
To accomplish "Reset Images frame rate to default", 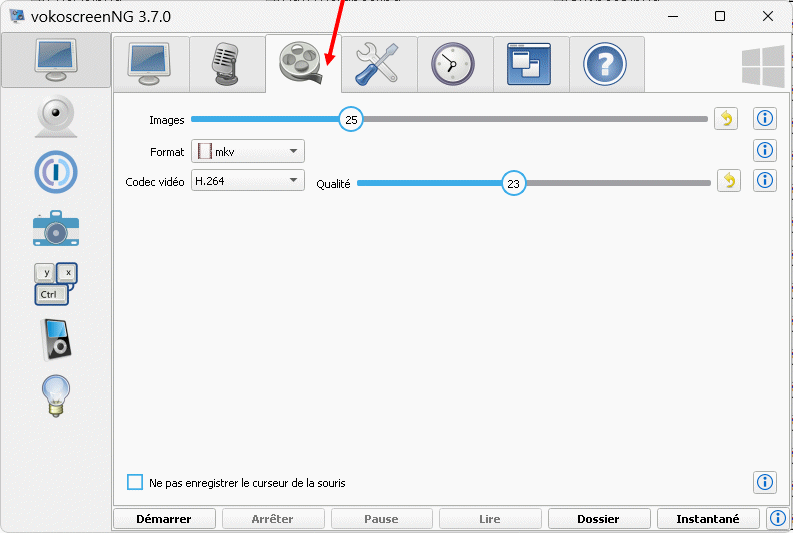I will 726,119.
